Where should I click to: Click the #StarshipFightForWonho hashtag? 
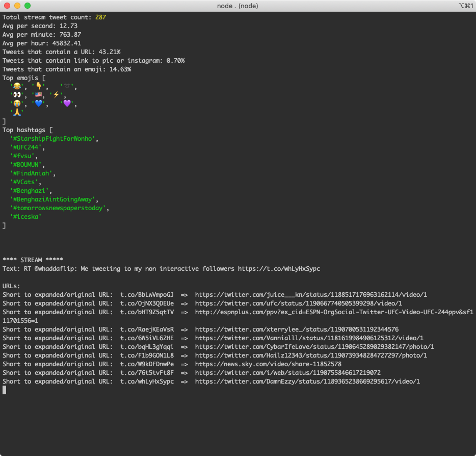52,139
